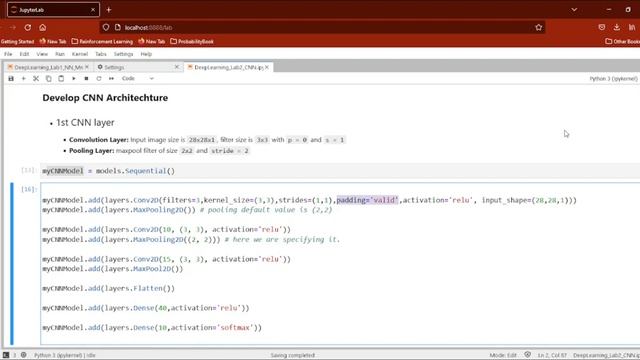
Task: Open the Edit menu
Action: click(24, 54)
